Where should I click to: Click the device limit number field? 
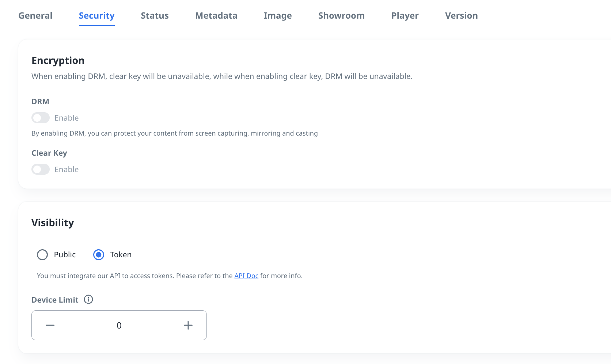(x=119, y=325)
